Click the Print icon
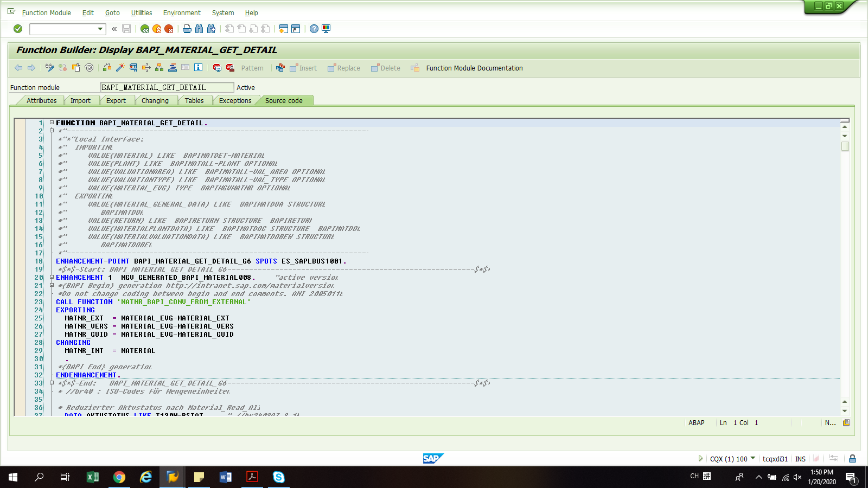868x488 pixels. [187, 29]
